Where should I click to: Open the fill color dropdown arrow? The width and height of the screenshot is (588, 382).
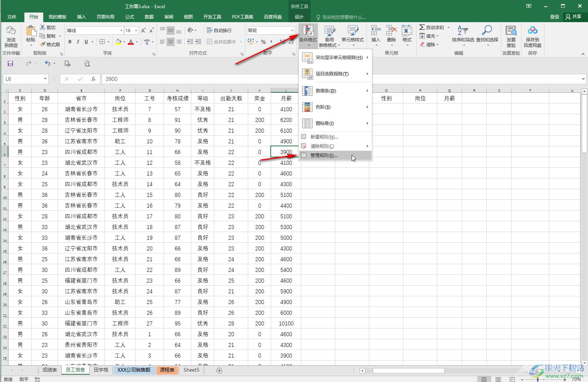124,42
